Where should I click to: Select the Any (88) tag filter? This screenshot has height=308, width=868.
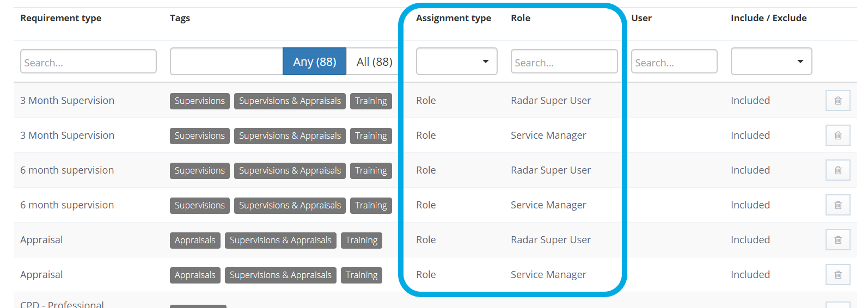point(314,61)
